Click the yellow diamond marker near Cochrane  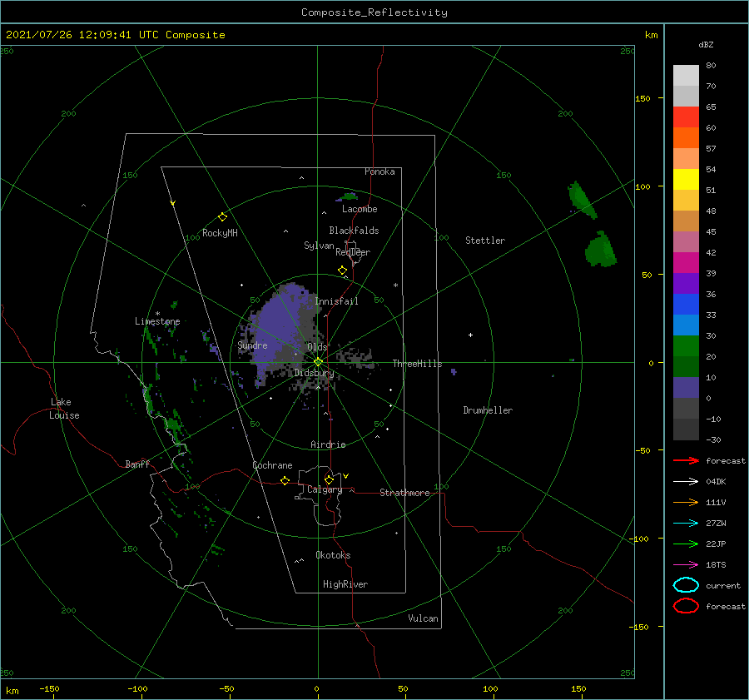285,480
